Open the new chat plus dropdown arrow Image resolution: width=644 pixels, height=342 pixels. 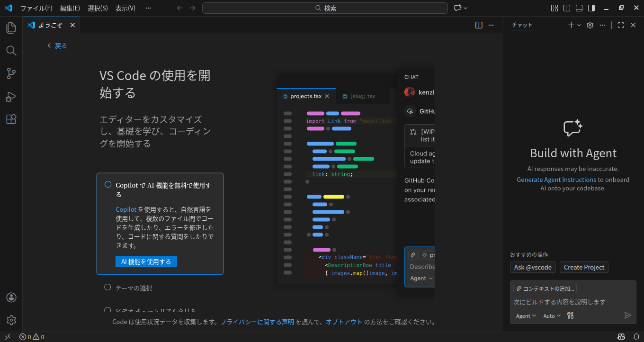click(x=579, y=25)
